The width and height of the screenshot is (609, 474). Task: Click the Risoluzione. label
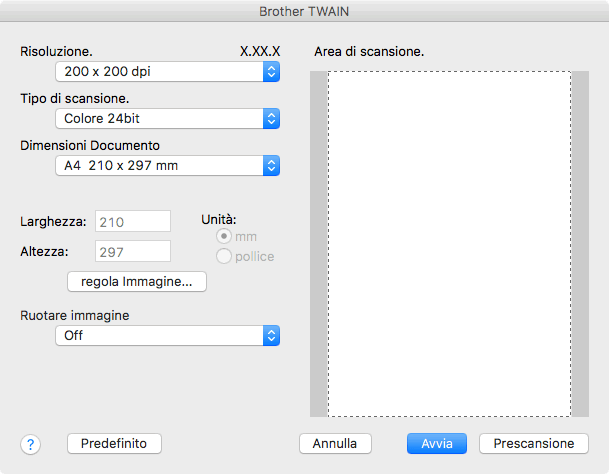point(56,51)
